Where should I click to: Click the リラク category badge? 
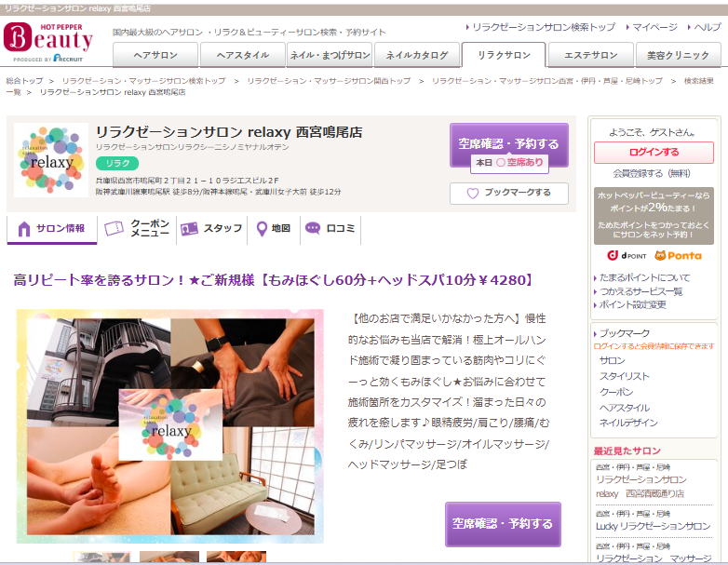click(x=117, y=164)
